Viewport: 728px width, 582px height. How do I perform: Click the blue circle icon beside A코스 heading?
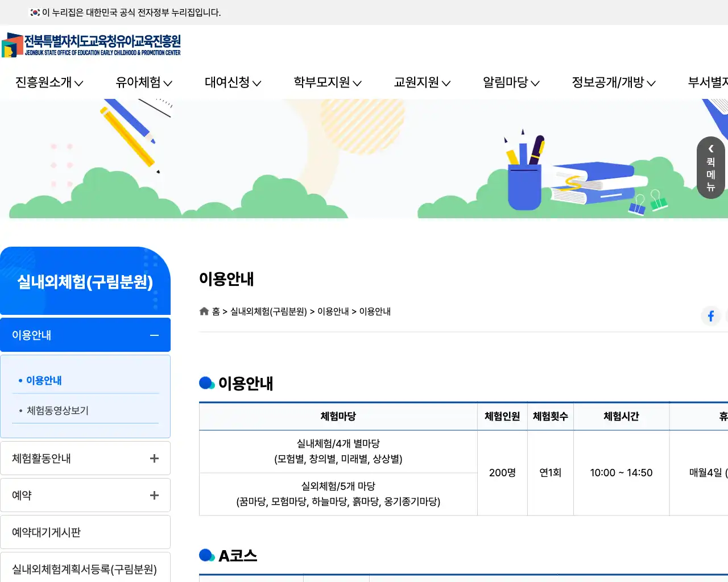point(207,555)
